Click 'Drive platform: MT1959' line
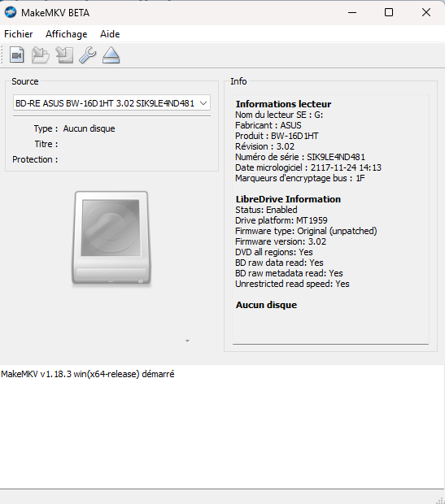This screenshot has height=504, width=445. pyautogui.click(x=281, y=220)
